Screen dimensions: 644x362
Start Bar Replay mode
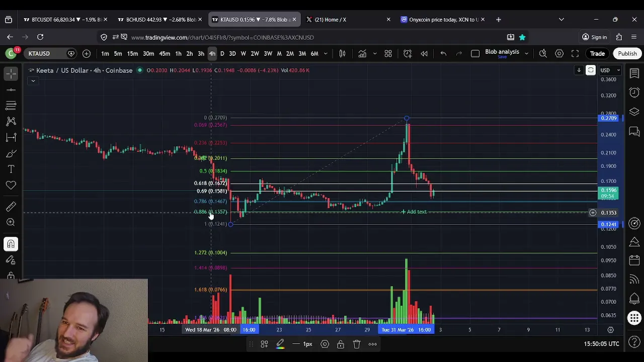tap(424, 54)
